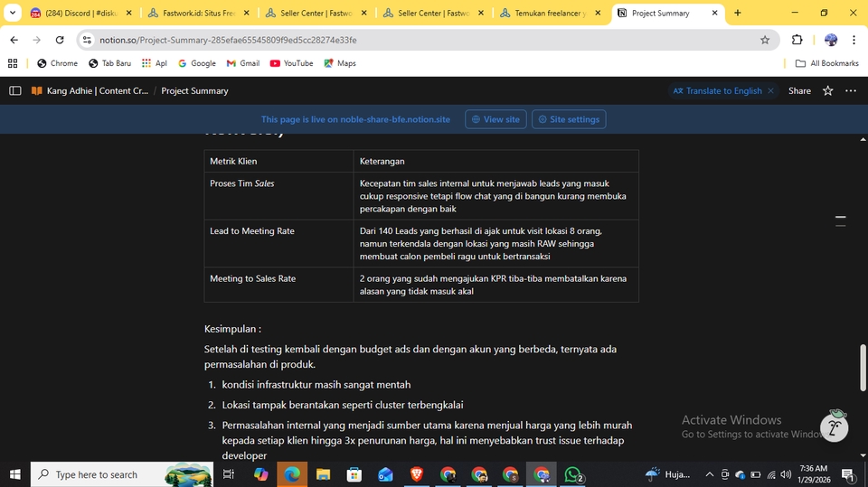
Task: View site information icon in address bar
Action: [x=87, y=40]
